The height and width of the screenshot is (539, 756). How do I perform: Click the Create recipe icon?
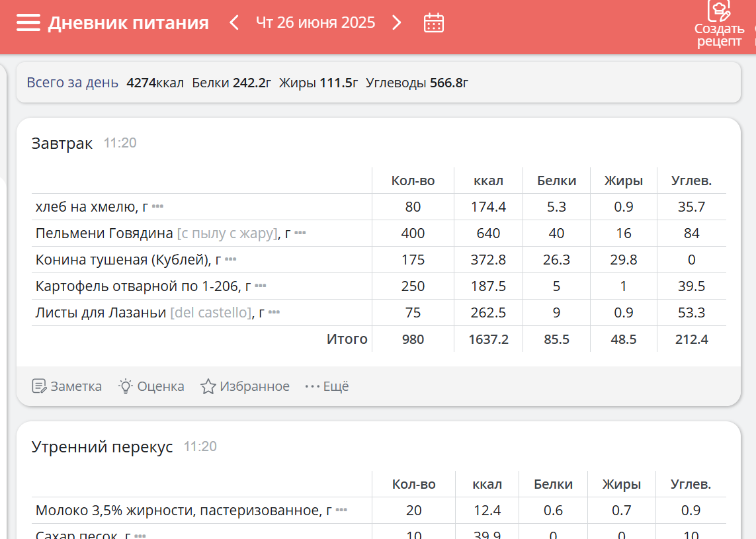coord(719,12)
